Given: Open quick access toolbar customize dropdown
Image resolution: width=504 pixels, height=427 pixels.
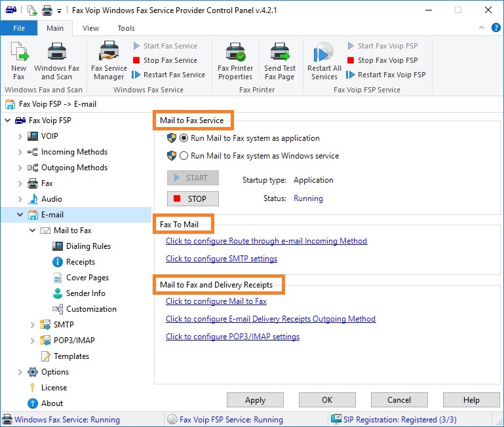Looking at the screenshot, I should (59, 11).
